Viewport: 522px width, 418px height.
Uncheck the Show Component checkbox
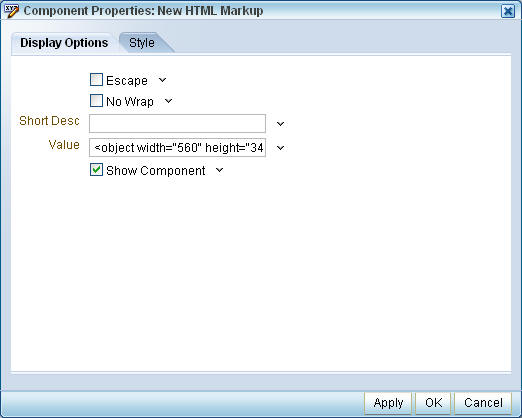point(96,170)
